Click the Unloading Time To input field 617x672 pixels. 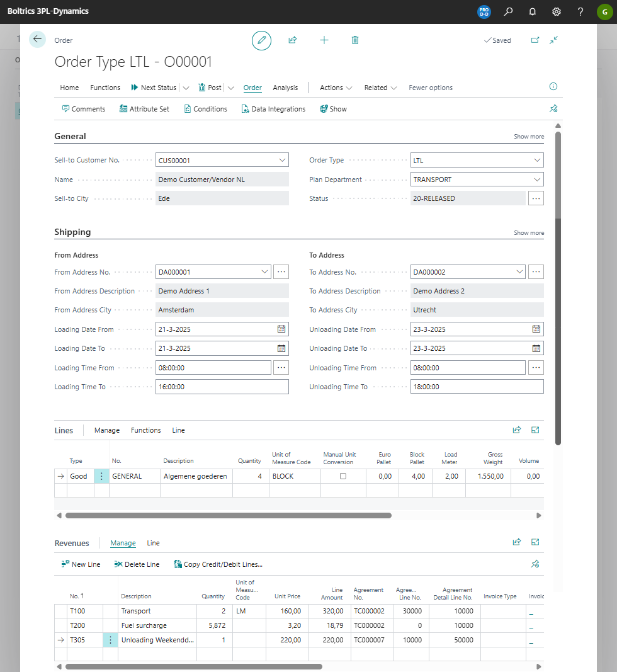(x=477, y=386)
